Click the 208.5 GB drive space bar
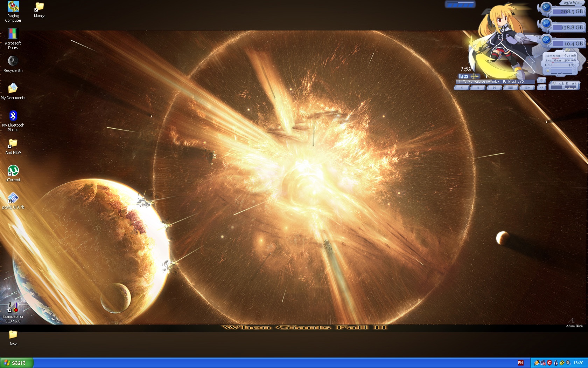 [568, 12]
